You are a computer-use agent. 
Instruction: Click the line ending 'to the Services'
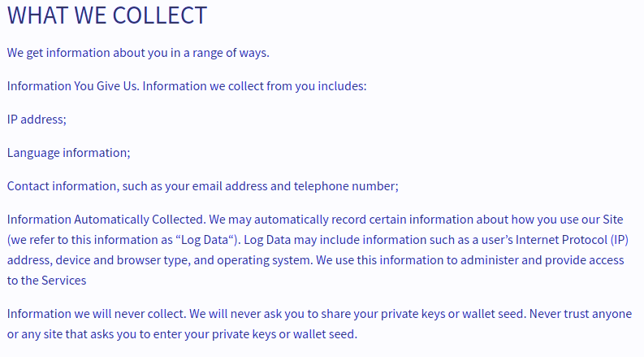pos(46,281)
